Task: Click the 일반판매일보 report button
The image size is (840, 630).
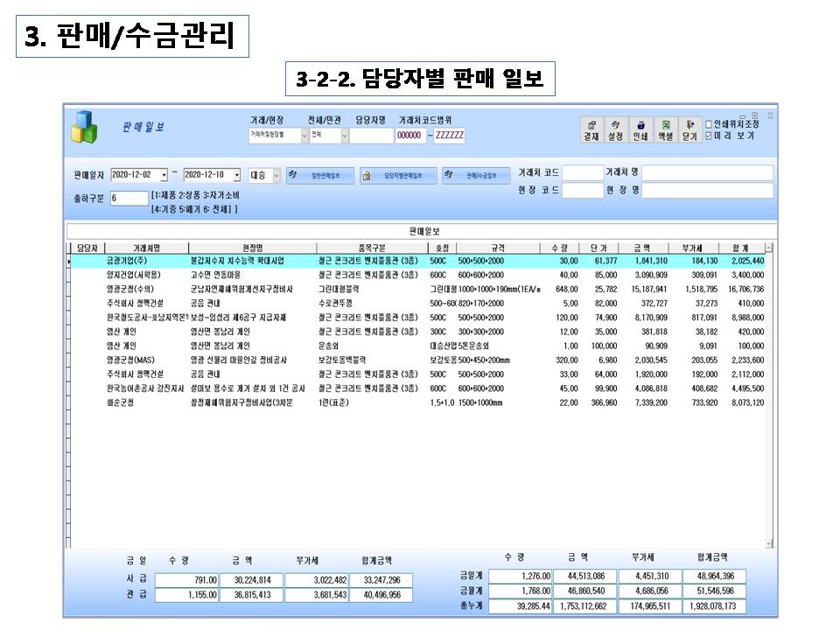Action: (318, 175)
